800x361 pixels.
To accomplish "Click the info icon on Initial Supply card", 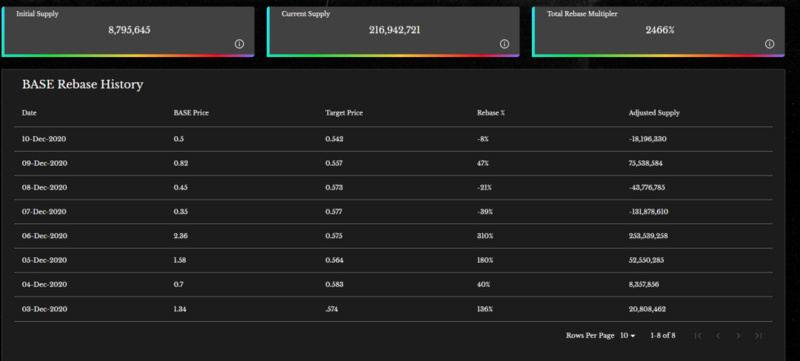I will (x=239, y=44).
